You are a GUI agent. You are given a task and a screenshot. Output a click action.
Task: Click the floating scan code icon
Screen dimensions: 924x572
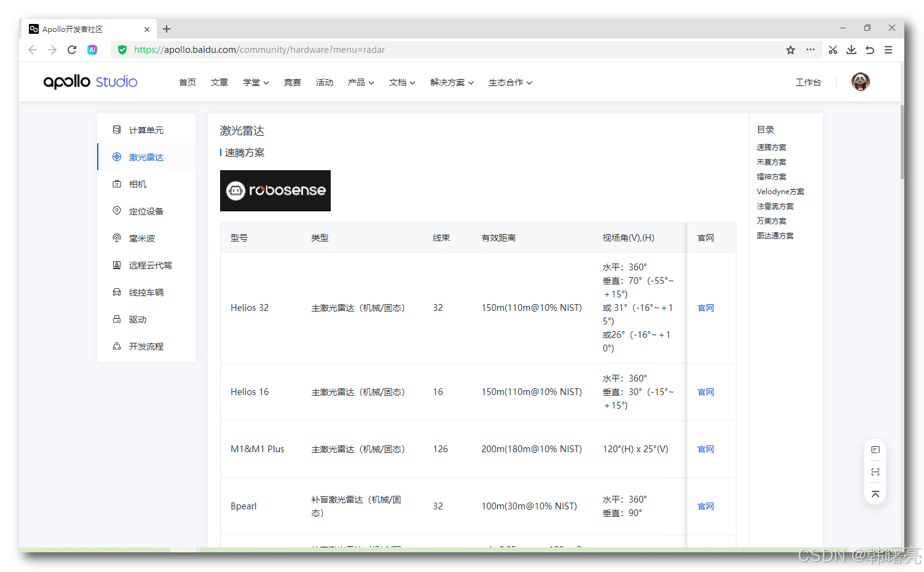(875, 472)
